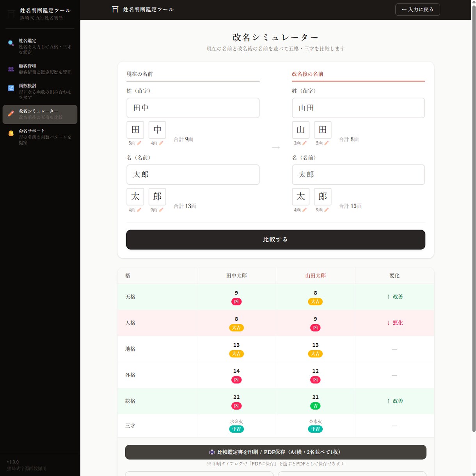
Task: Click torii gate logo in top header
Action: pos(115,9)
